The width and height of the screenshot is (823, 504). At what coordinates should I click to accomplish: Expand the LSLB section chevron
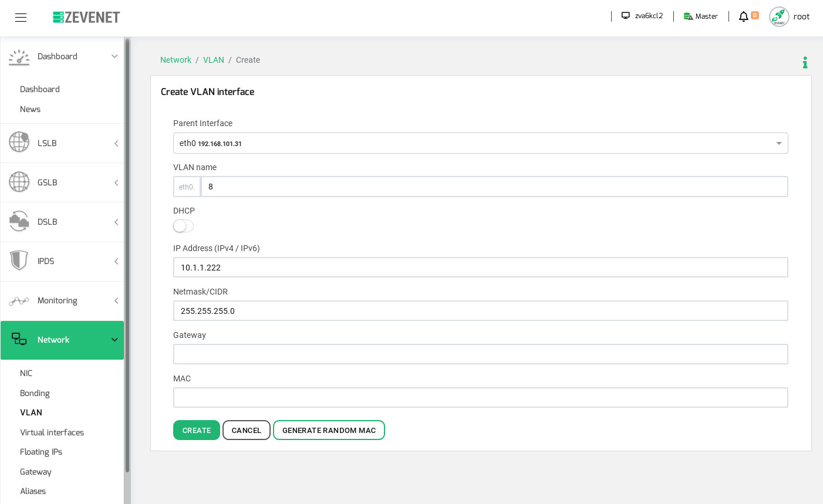116,143
